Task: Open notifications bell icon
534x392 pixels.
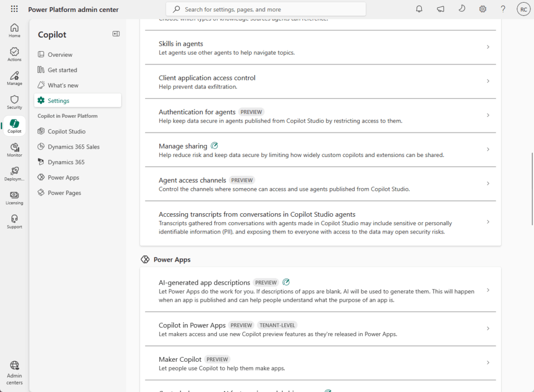Action: [419, 9]
